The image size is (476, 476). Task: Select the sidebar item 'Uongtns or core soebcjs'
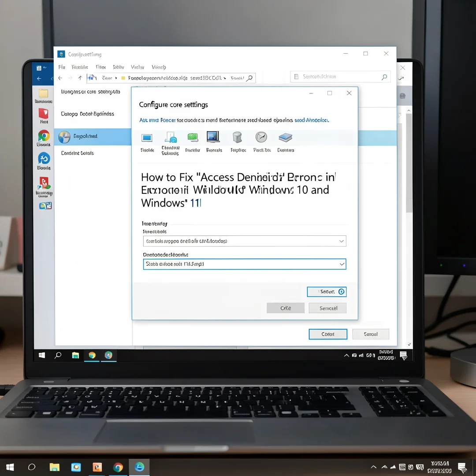[x=90, y=92]
